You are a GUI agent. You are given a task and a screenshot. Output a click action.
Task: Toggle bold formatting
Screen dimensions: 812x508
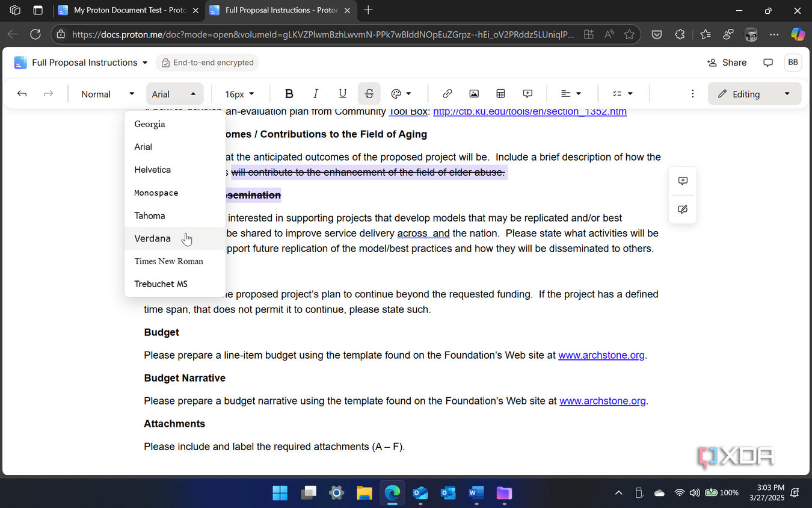[289, 94]
